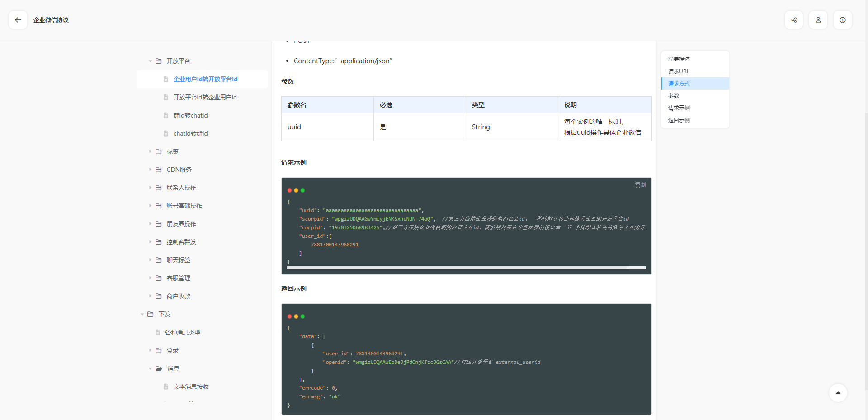The height and width of the screenshot is (420, 868).
Task: Jump to 简要描述 in outline
Action: pyautogui.click(x=679, y=59)
